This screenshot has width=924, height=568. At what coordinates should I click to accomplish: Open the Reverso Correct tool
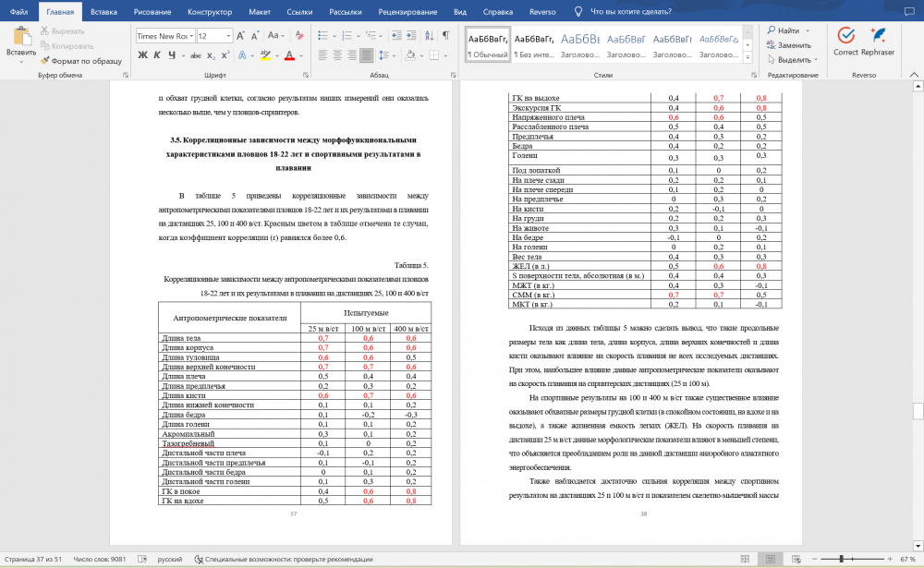[x=845, y=42]
